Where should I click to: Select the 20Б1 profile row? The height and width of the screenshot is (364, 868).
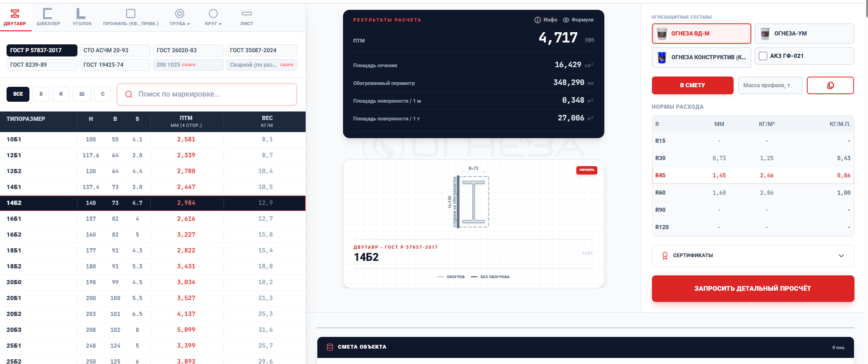click(153, 298)
